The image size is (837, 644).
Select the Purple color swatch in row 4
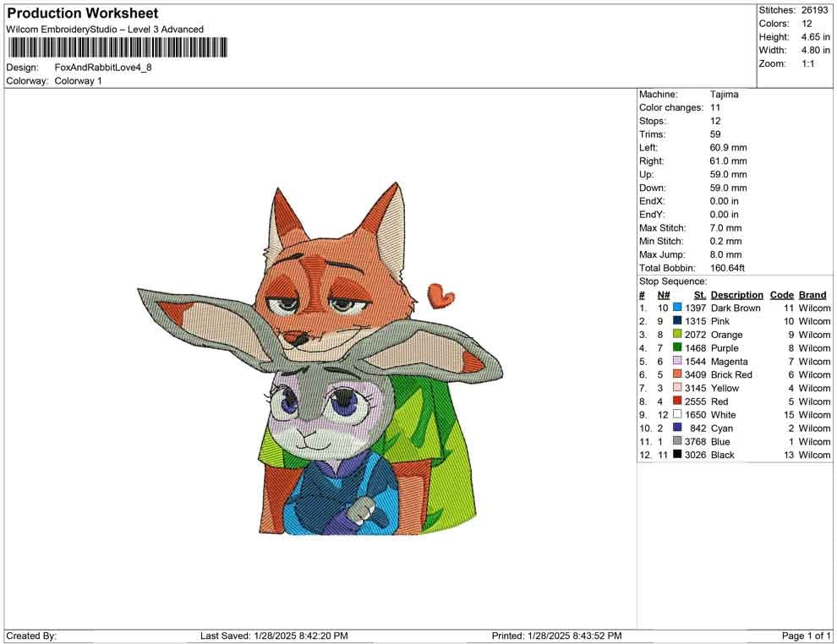677,347
